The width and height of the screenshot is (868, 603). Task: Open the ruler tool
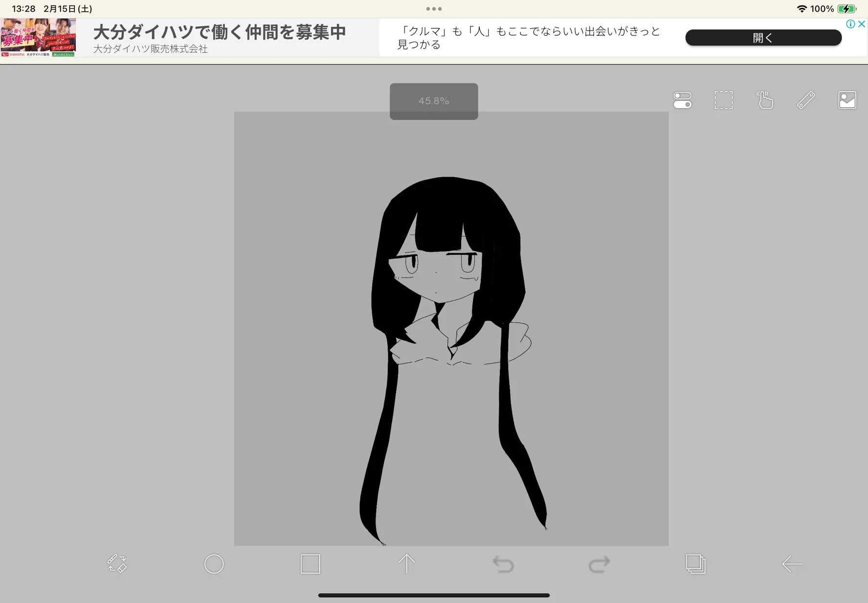[x=806, y=100]
